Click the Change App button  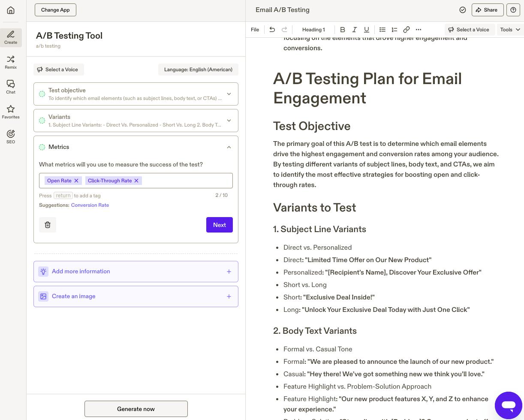[x=55, y=10]
